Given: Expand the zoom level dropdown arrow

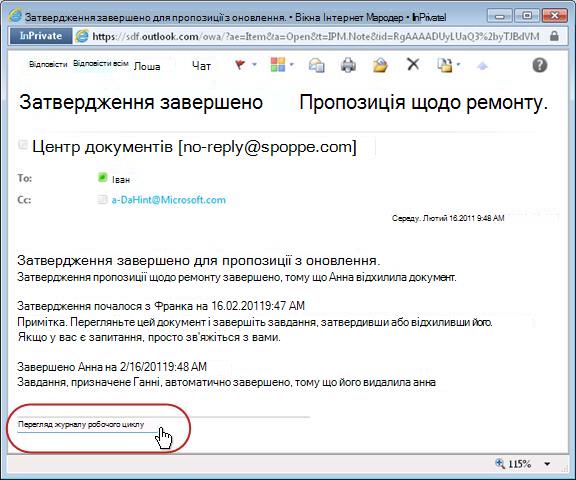Looking at the screenshot, I should tap(547, 464).
